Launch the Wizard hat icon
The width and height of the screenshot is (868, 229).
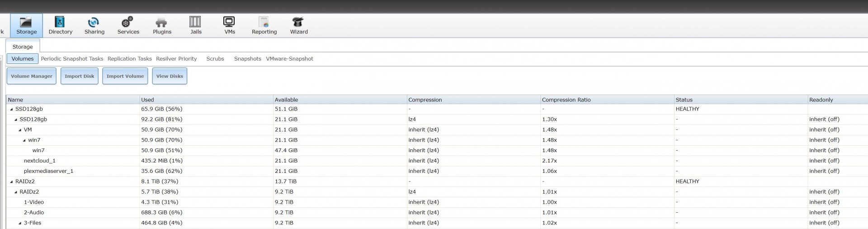(x=298, y=25)
